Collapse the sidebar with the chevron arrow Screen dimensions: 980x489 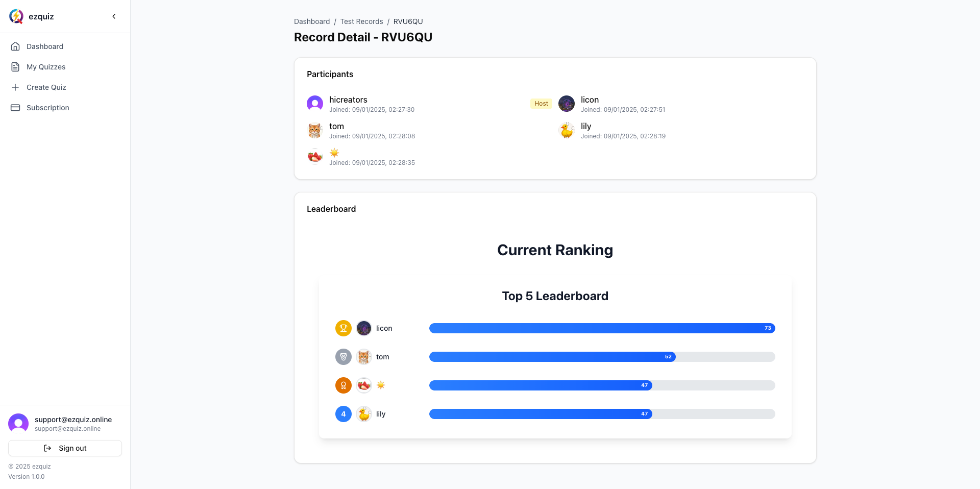click(x=114, y=16)
